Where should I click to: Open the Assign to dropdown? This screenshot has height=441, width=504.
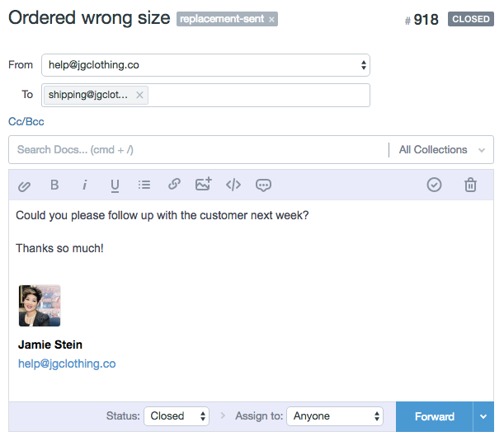pos(337,416)
